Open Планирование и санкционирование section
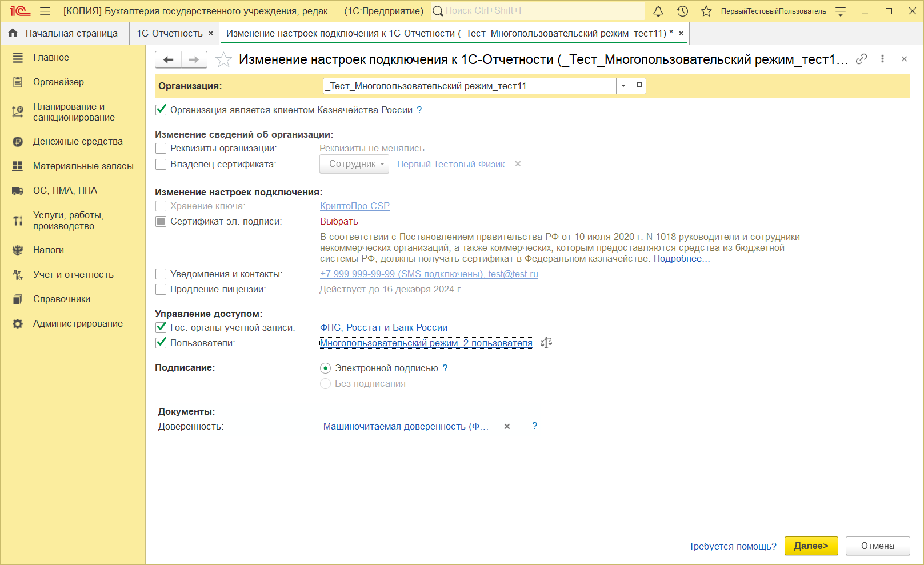The image size is (924, 565). tap(74, 112)
